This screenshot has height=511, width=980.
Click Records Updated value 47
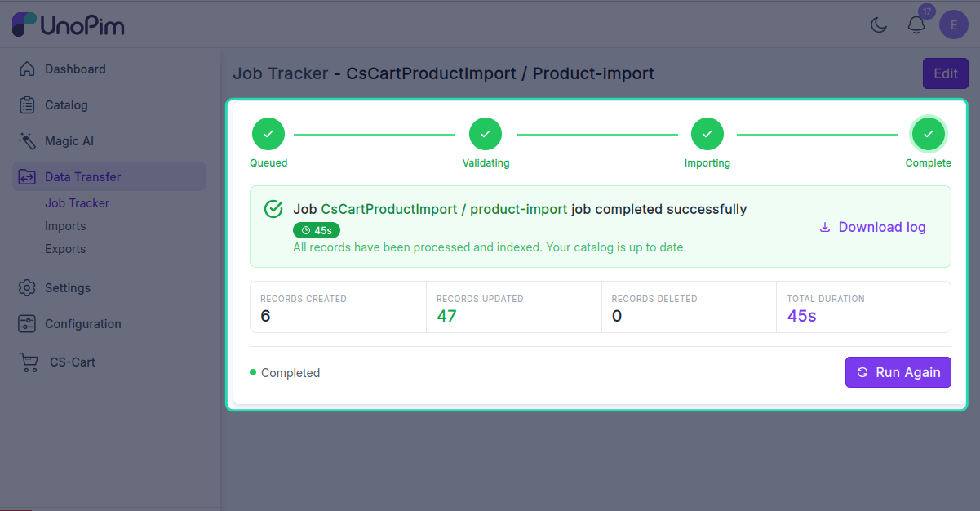coord(446,316)
